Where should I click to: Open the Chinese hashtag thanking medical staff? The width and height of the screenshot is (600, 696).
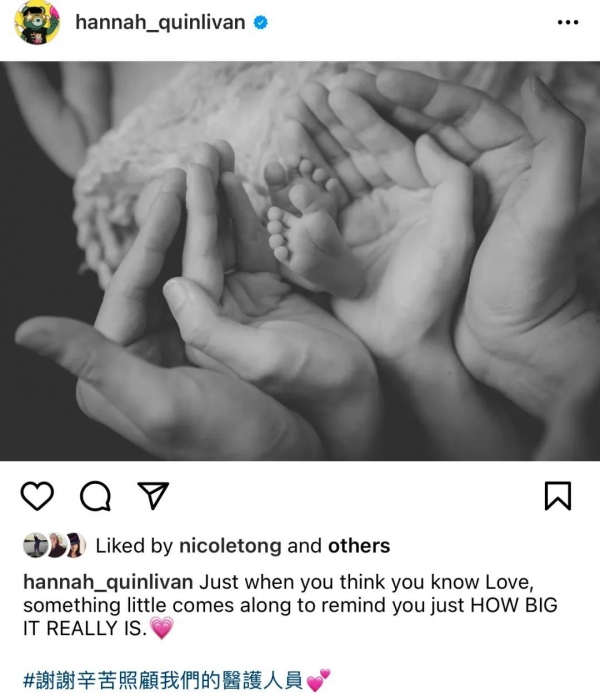coord(163,680)
